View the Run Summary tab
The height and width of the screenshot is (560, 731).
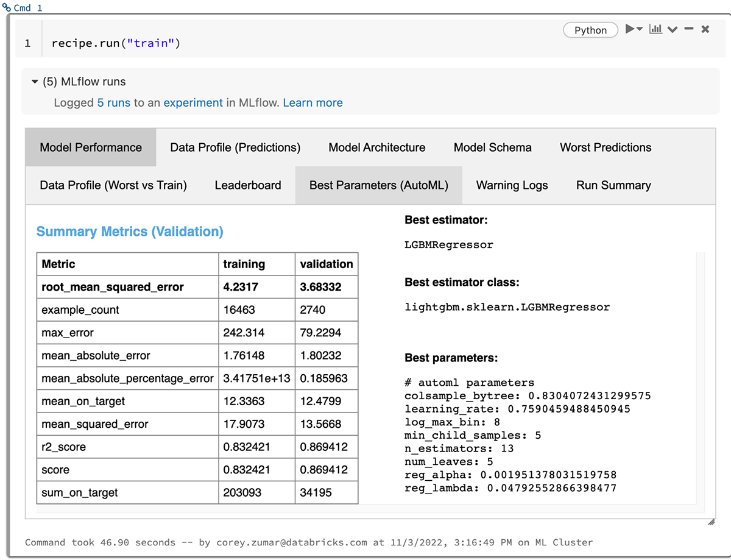(613, 185)
